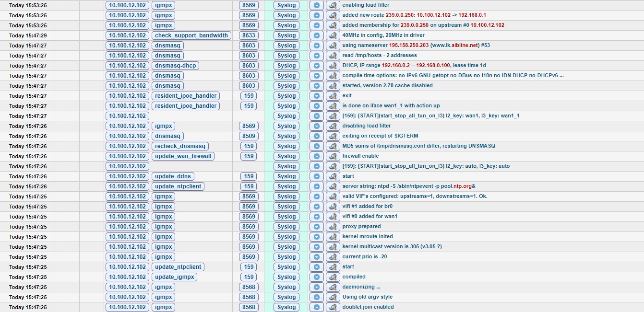Click the search icon beside 'daemonizing ...' message
The height and width of the screenshot is (312, 644).
point(333,287)
